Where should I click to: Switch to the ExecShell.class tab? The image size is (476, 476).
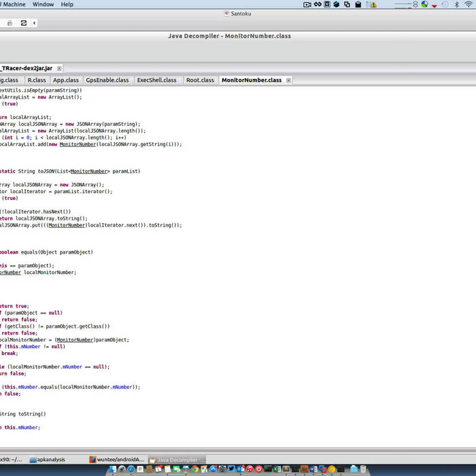(156, 80)
